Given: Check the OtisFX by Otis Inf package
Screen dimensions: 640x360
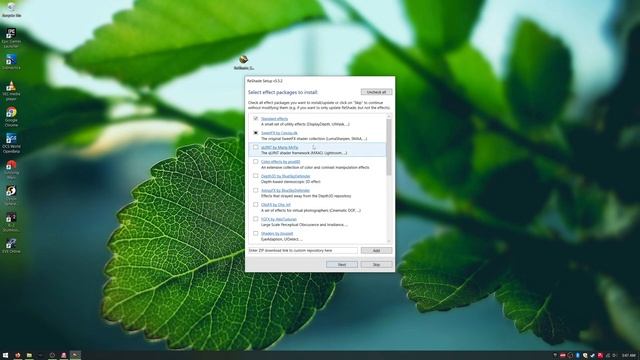Looking at the screenshot, I should [x=256, y=204].
